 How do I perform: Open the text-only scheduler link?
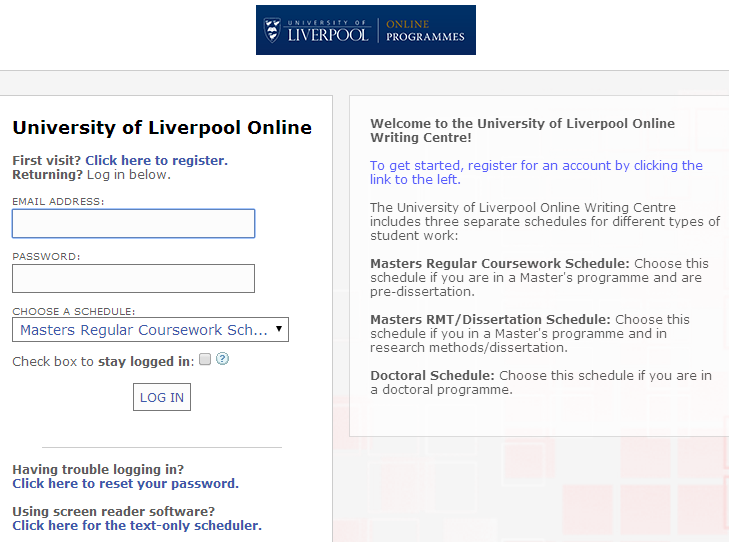click(137, 525)
